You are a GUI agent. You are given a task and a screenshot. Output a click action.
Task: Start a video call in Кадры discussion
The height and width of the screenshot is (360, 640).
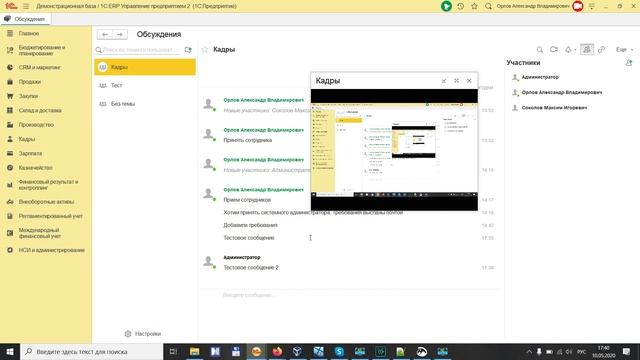554,49
